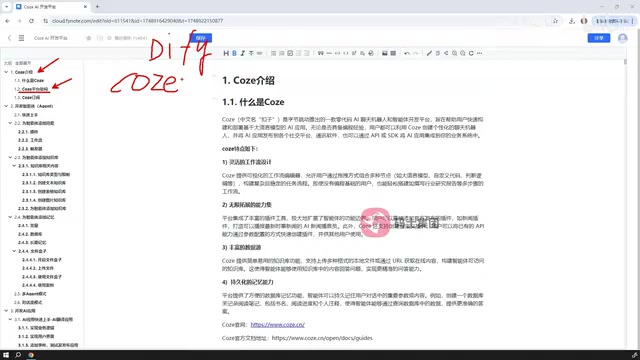This screenshot has width=640, height=360.
Task: Open the heading format tool
Action: (x=226, y=53)
